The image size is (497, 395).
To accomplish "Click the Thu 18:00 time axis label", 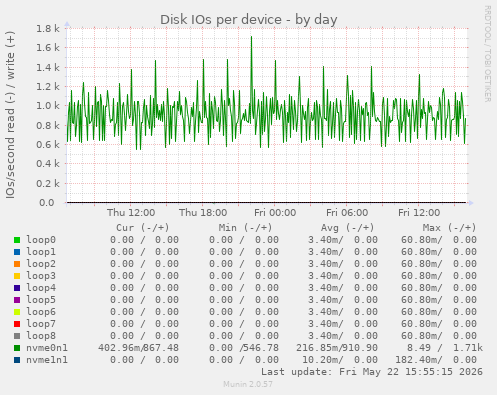I will [203, 213].
